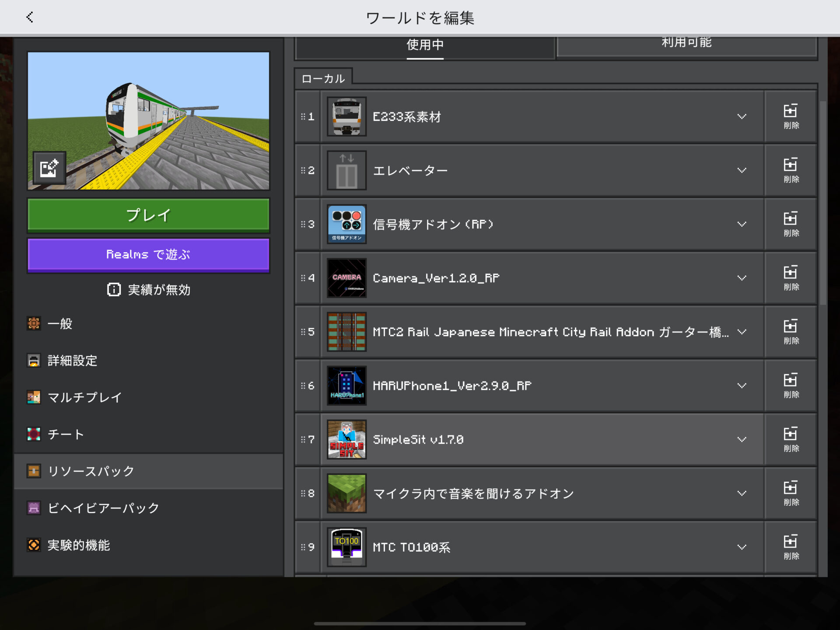Click the SimpleSit v1.7.0 pack icon
Image resolution: width=840 pixels, height=630 pixels.
[346, 440]
